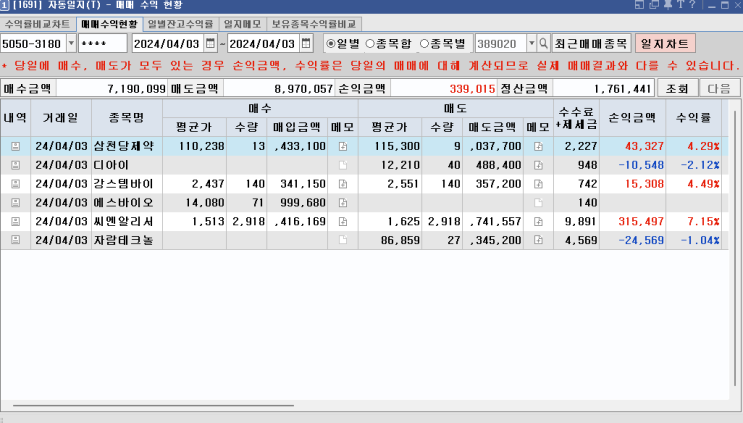Select stock name 씨엔알리서

click(x=124, y=221)
